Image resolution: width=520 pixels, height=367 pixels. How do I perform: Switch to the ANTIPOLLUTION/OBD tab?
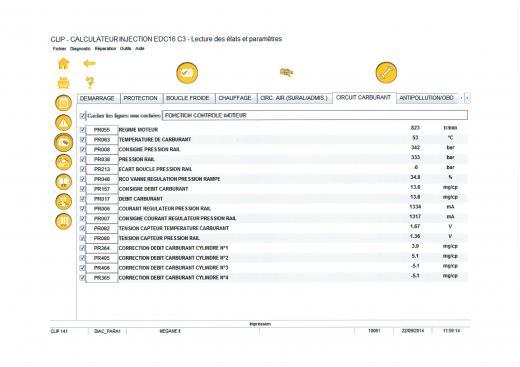[x=427, y=98]
